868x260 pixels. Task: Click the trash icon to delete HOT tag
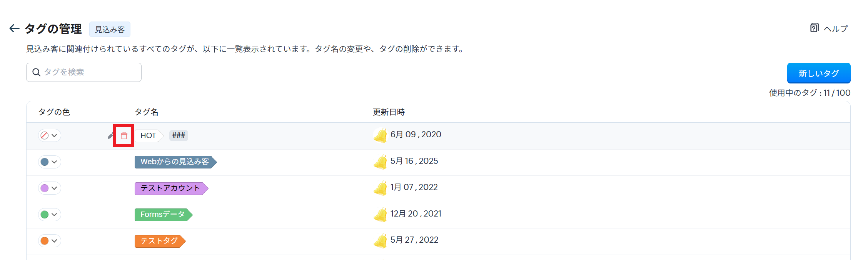tap(124, 136)
